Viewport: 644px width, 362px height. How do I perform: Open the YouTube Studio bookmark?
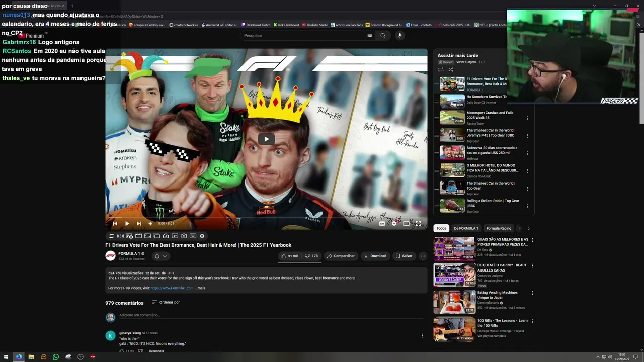tap(314, 25)
